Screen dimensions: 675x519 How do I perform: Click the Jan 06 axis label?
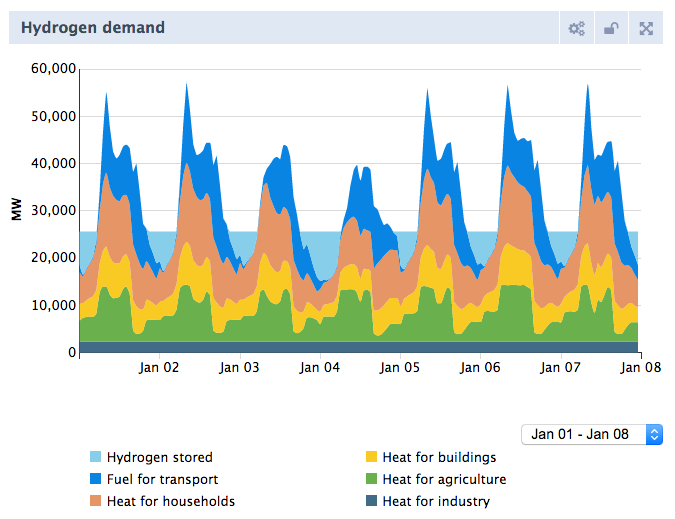(480, 368)
